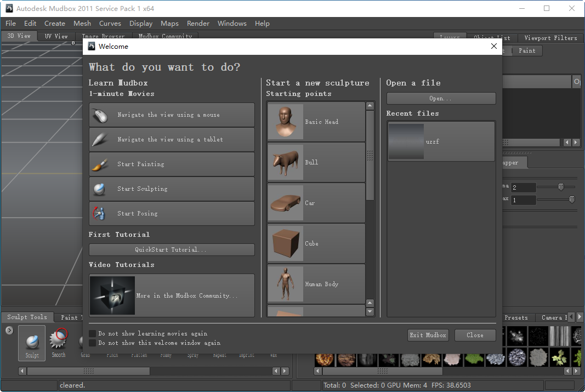Viewport: 585px width, 392px height.
Task: Choose the white splatter stamp thumbnail
Action: click(517, 336)
